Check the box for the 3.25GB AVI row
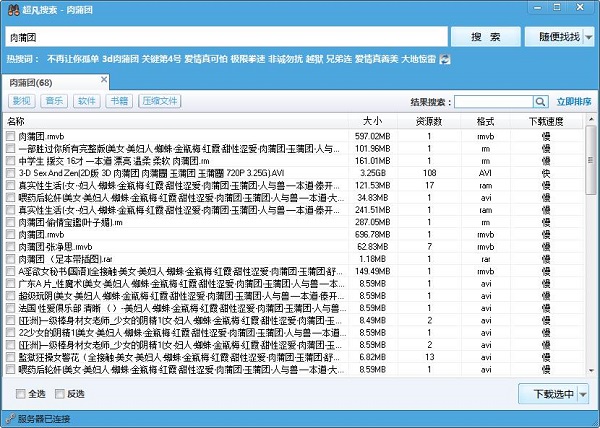 [11, 173]
